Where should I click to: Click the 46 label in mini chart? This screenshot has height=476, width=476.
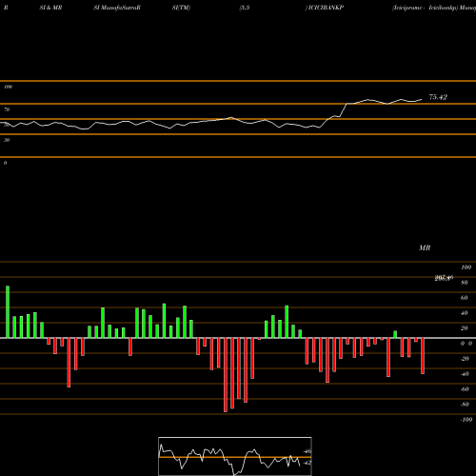point(307,451)
